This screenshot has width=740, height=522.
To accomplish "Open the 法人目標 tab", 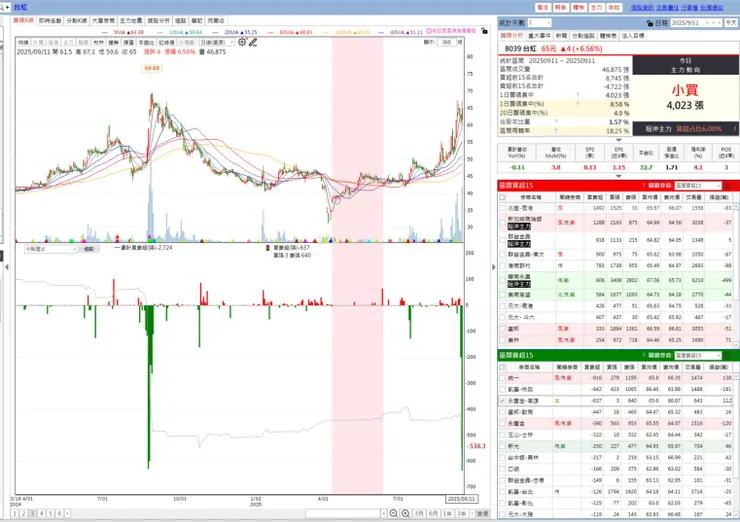I will 633,35.
